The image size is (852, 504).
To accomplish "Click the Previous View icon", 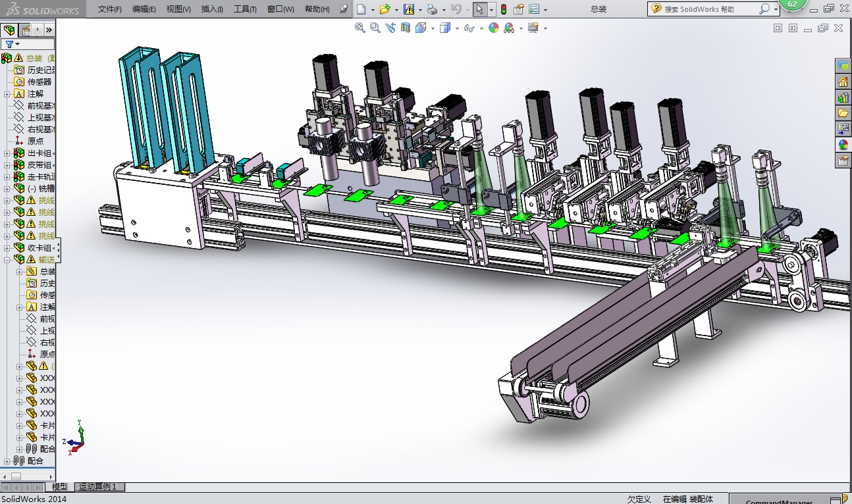I will tap(390, 28).
